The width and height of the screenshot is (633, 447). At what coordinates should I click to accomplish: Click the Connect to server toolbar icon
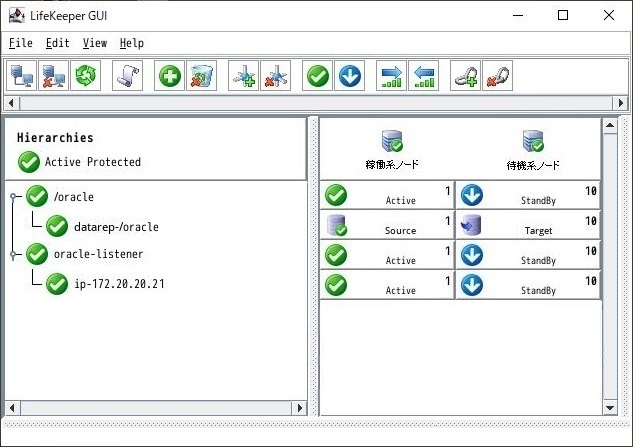pyautogui.click(x=22, y=76)
